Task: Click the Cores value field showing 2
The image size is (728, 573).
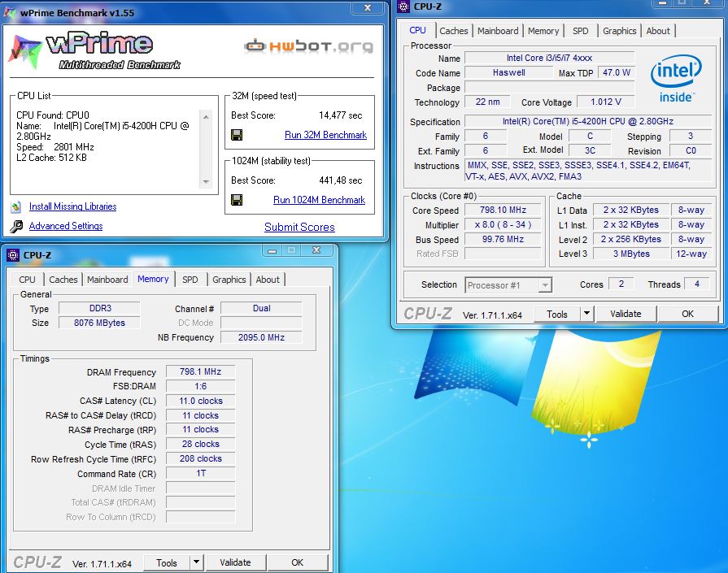Action: [621, 284]
